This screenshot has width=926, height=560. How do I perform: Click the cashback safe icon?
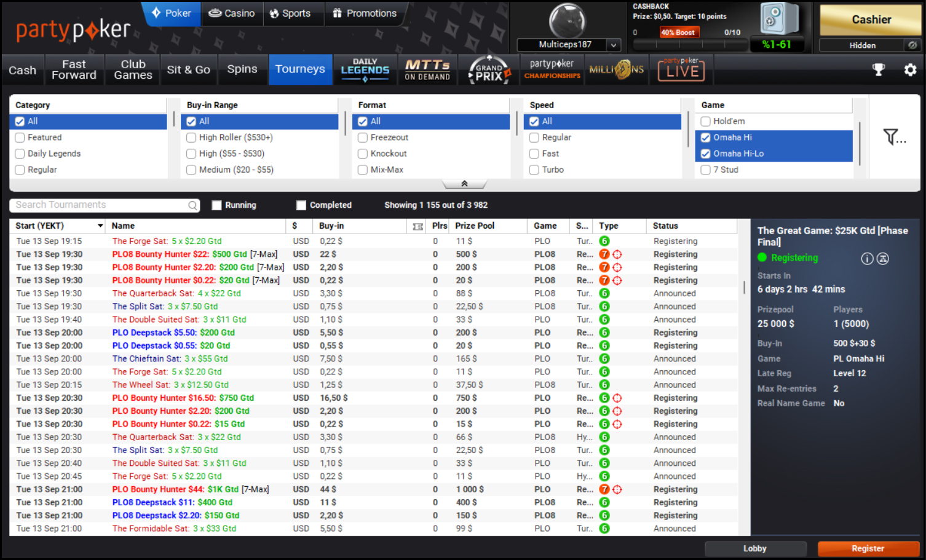779,19
